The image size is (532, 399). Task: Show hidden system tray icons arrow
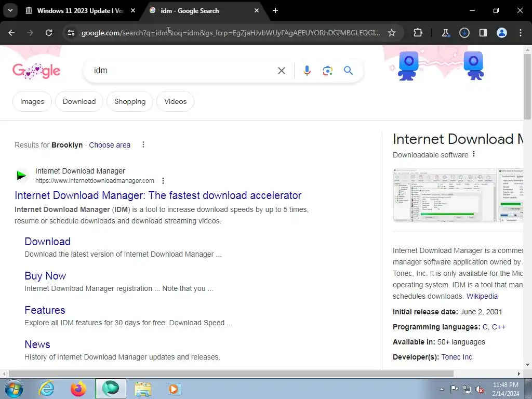click(442, 389)
